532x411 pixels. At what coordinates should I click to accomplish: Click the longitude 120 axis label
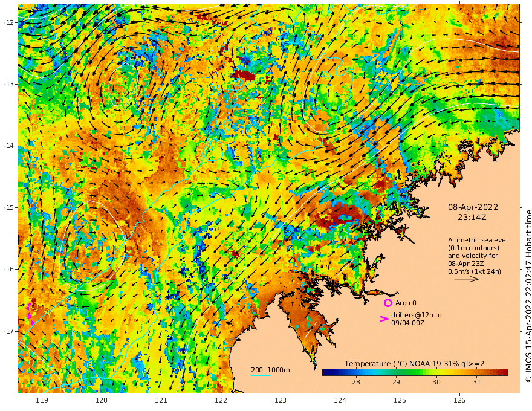[x=102, y=400]
